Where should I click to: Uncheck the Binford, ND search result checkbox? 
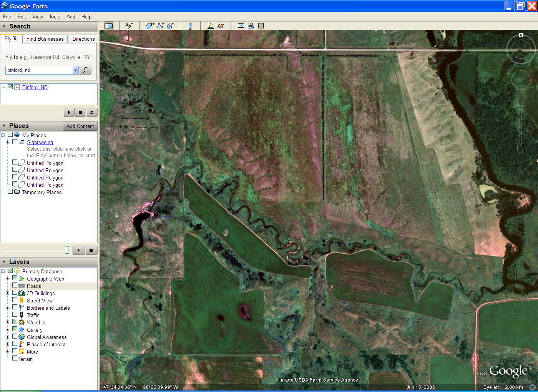click(10, 87)
